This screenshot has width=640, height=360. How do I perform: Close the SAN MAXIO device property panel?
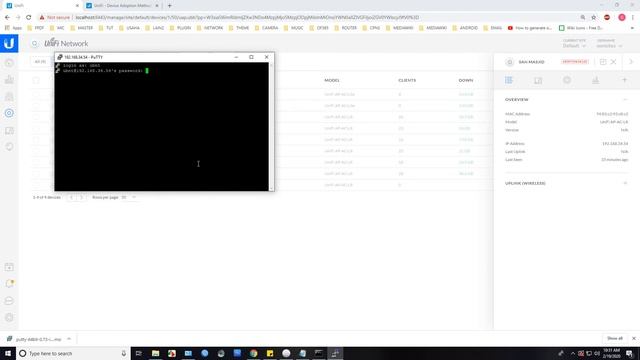click(613, 62)
